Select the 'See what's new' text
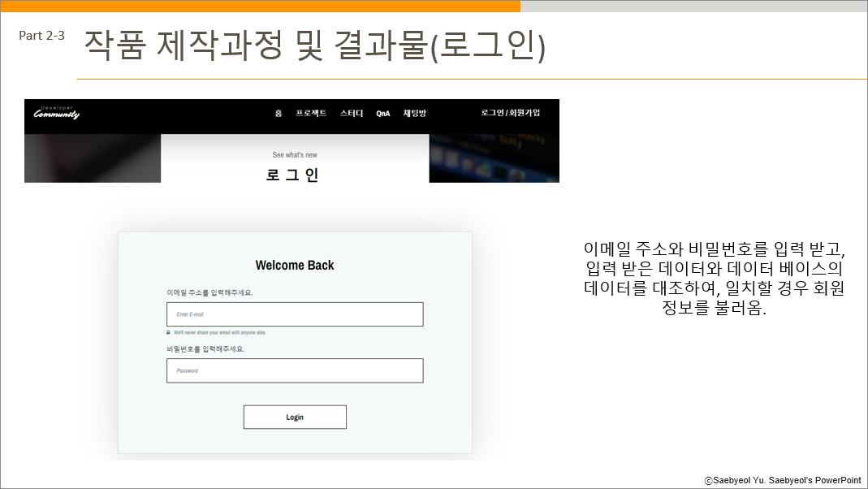The image size is (868, 489). (x=295, y=155)
